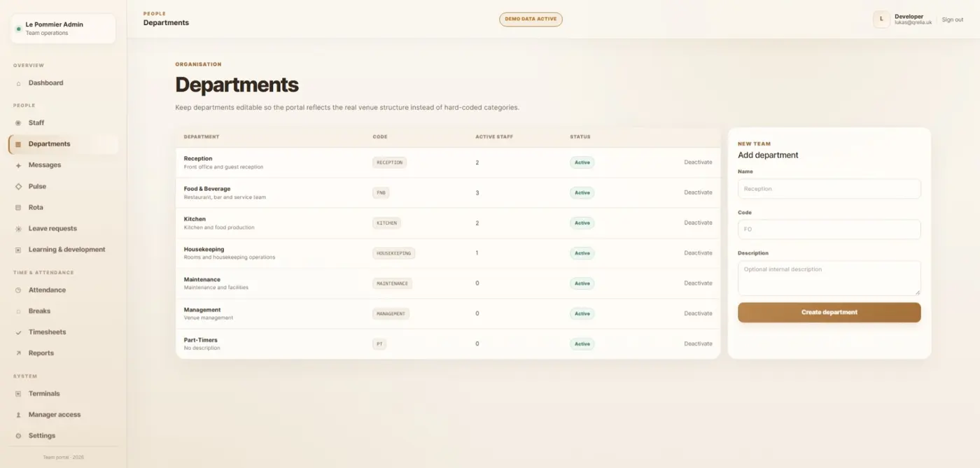This screenshot has width=980, height=468.
Task: Click the Terminals icon in sidebar
Action: coord(18,394)
